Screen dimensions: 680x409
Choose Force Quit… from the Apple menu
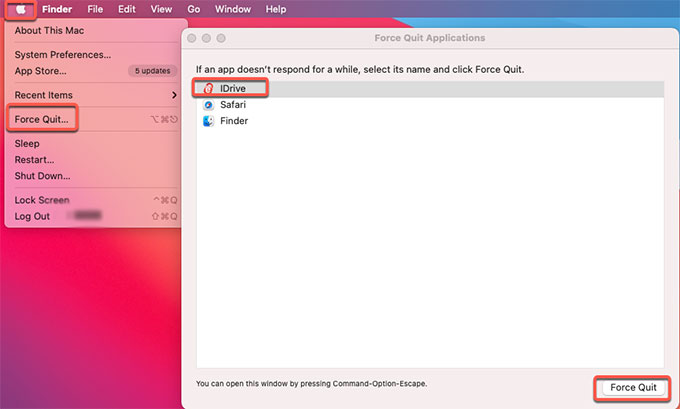tap(42, 119)
